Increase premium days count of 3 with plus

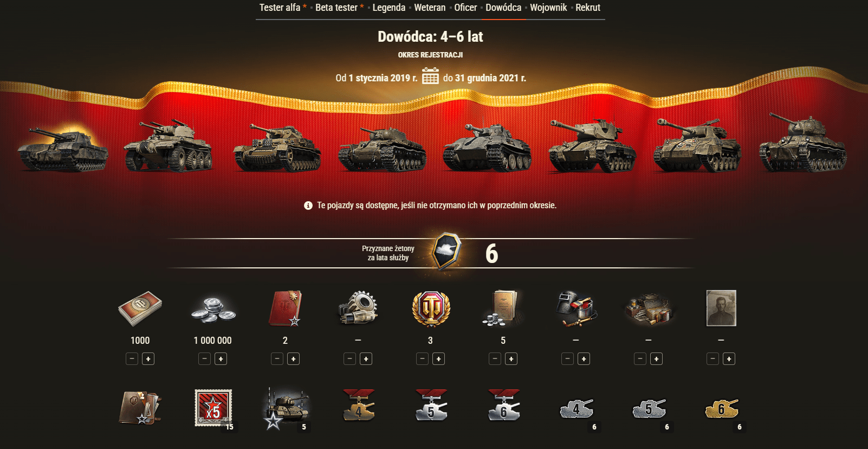pos(438,359)
